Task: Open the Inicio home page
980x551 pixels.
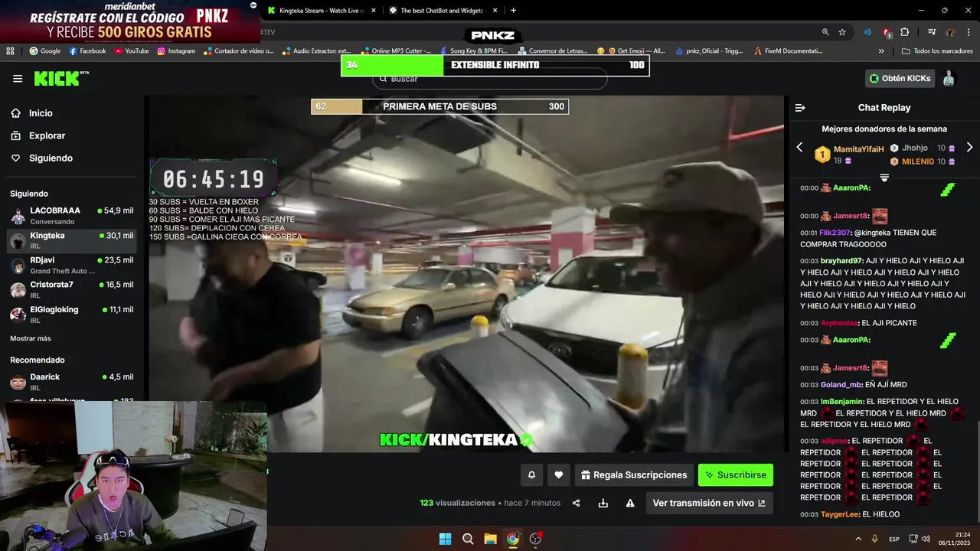Action: [41, 113]
